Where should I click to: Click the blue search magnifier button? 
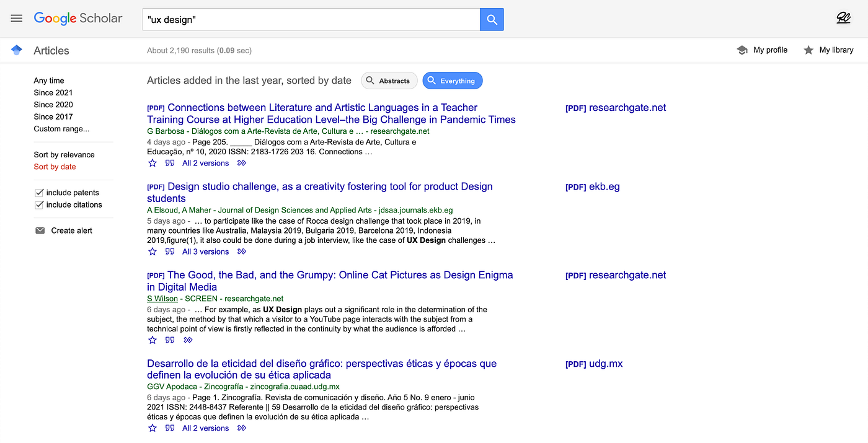pyautogui.click(x=492, y=20)
